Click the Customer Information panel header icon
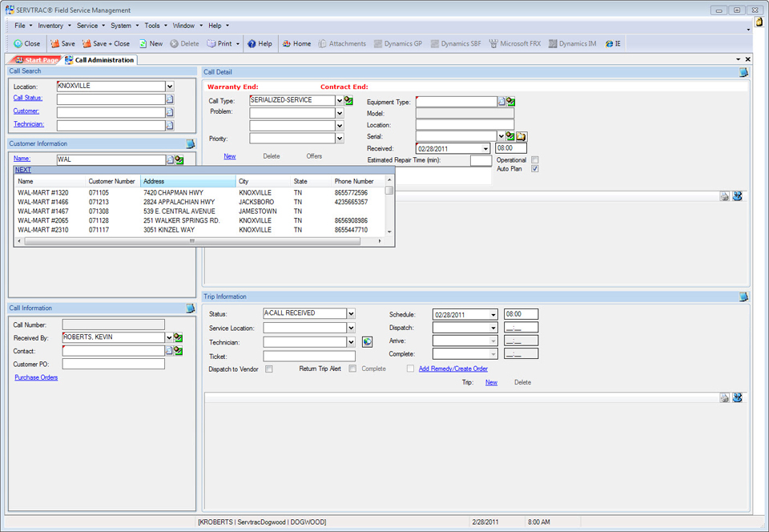Image resolution: width=769 pixels, height=532 pixels. pyautogui.click(x=191, y=143)
